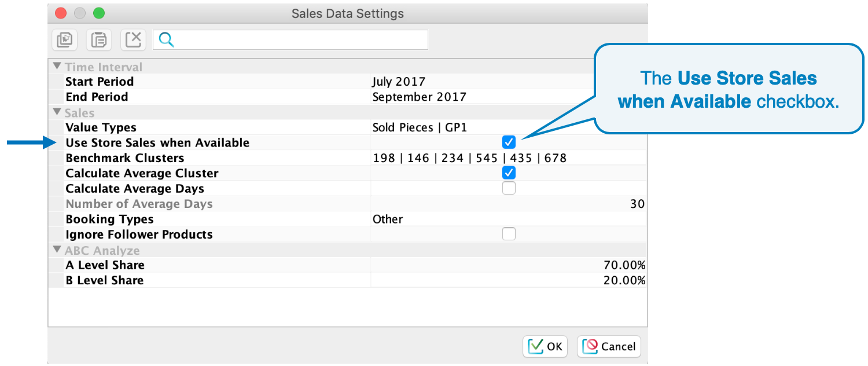Click the magnifier search icon
The image size is (868, 366).
click(x=166, y=40)
